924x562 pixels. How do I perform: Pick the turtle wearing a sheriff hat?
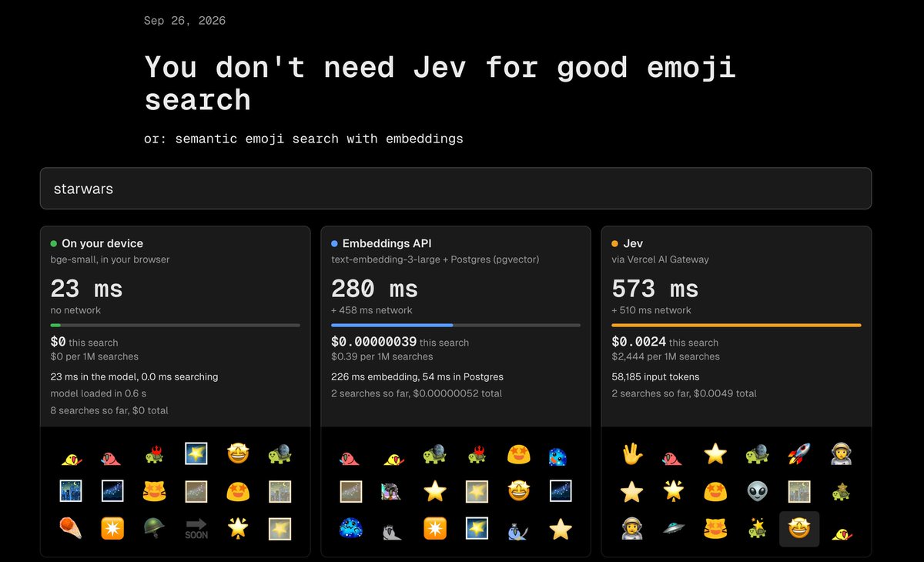coord(840,491)
